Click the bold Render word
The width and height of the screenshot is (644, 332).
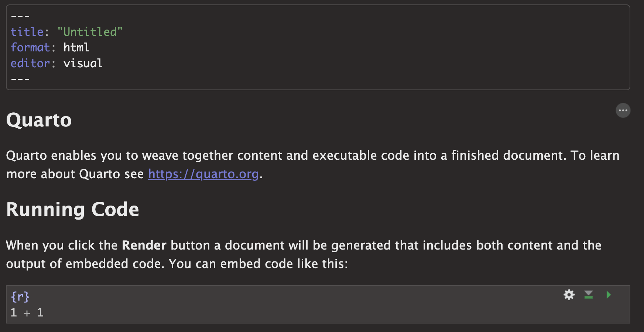pos(144,245)
